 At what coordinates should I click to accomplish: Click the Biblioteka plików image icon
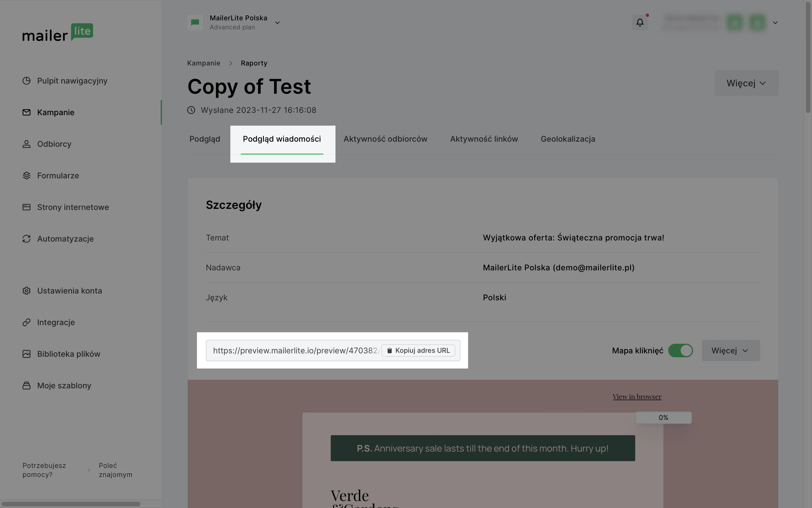[x=27, y=354]
